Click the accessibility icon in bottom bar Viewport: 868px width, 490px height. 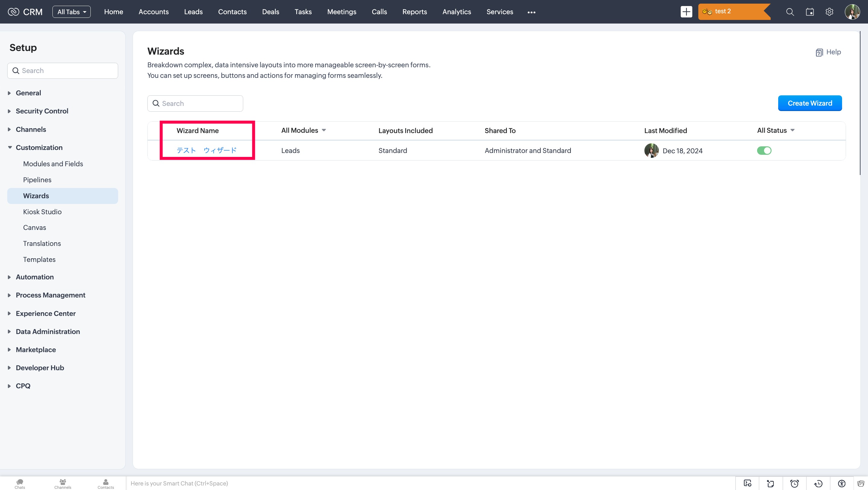coord(842,483)
